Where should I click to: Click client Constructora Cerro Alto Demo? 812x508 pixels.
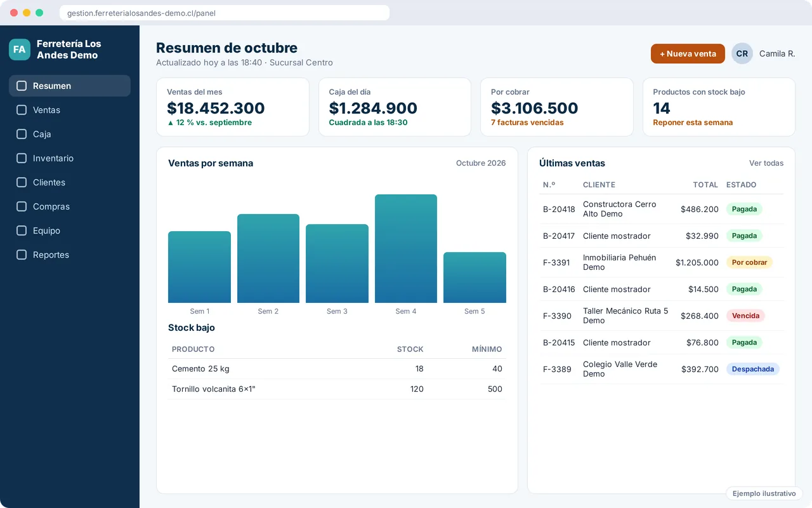620,209
